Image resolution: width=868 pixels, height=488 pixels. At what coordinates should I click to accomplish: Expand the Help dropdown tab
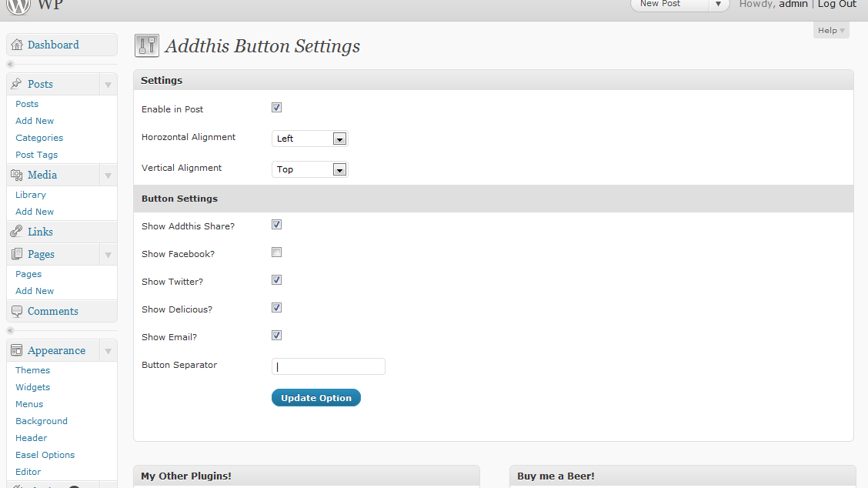point(831,31)
